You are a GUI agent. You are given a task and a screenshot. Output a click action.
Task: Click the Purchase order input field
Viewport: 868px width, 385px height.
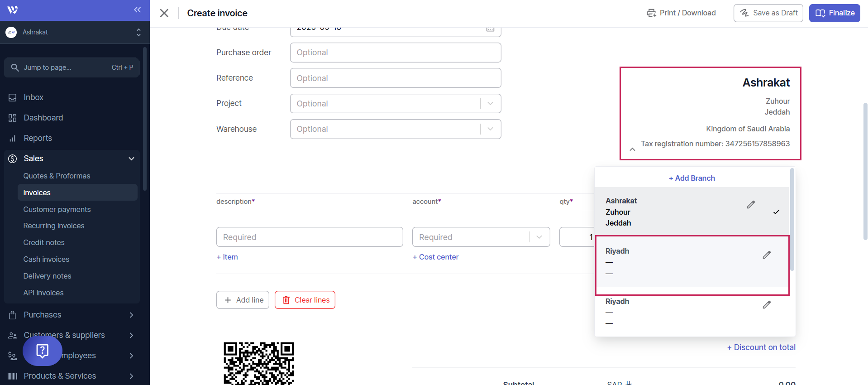[x=395, y=53]
